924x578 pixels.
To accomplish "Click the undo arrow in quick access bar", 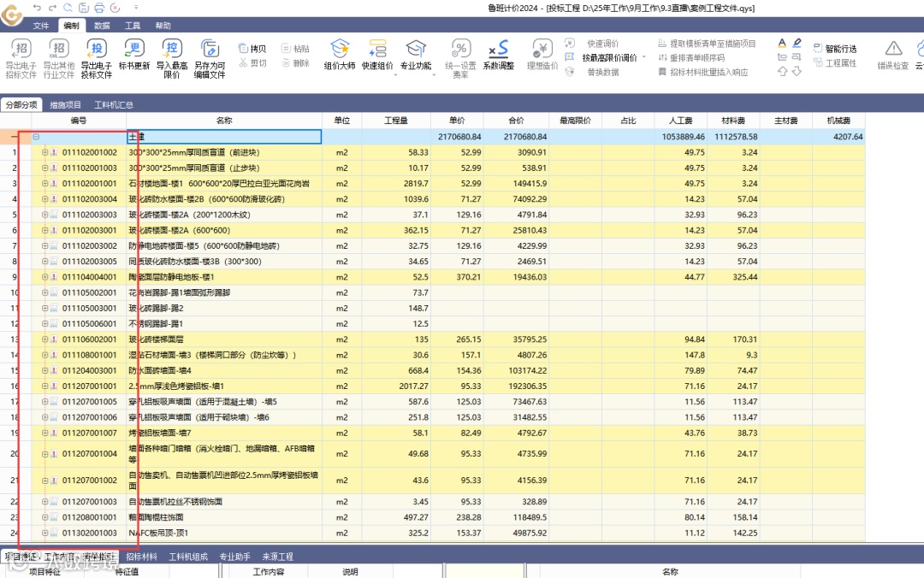I will tap(37, 8).
